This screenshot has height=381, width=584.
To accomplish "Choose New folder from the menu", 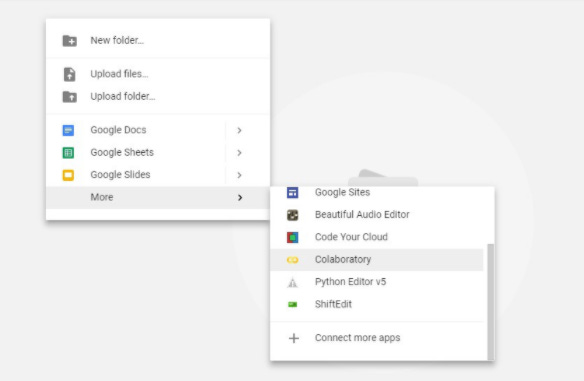I will 158,40.
